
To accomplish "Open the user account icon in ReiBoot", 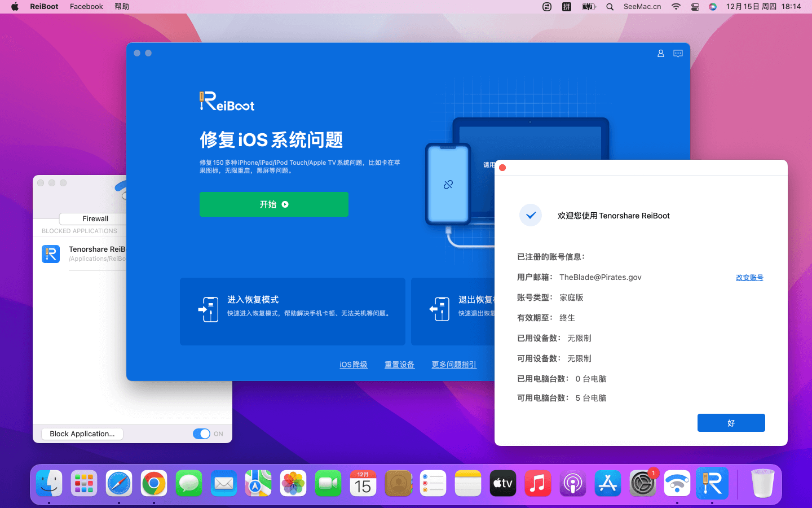I will pos(660,54).
